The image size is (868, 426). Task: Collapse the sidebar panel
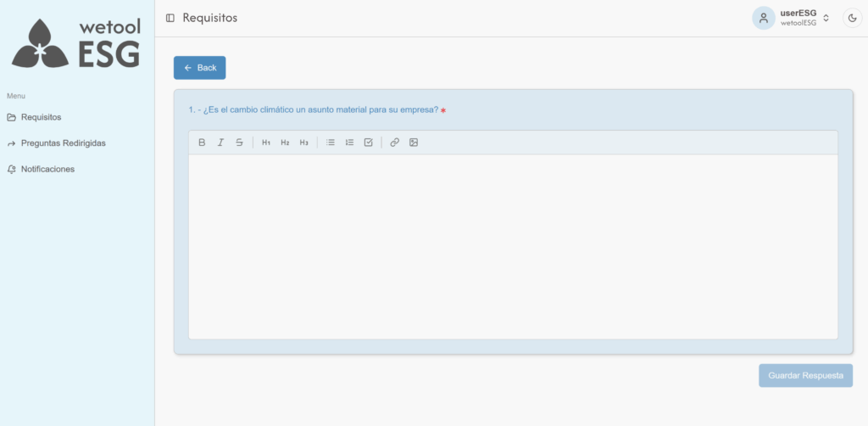(170, 18)
